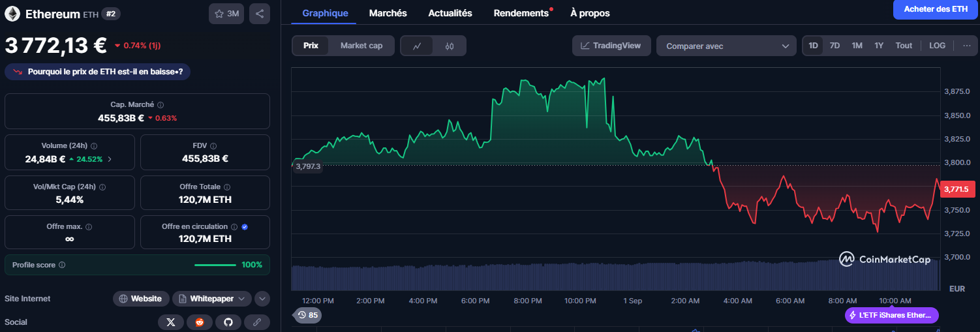The height and width of the screenshot is (332, 980).
Task: Open the Actualités tab
Action: (x=450, y=13)
